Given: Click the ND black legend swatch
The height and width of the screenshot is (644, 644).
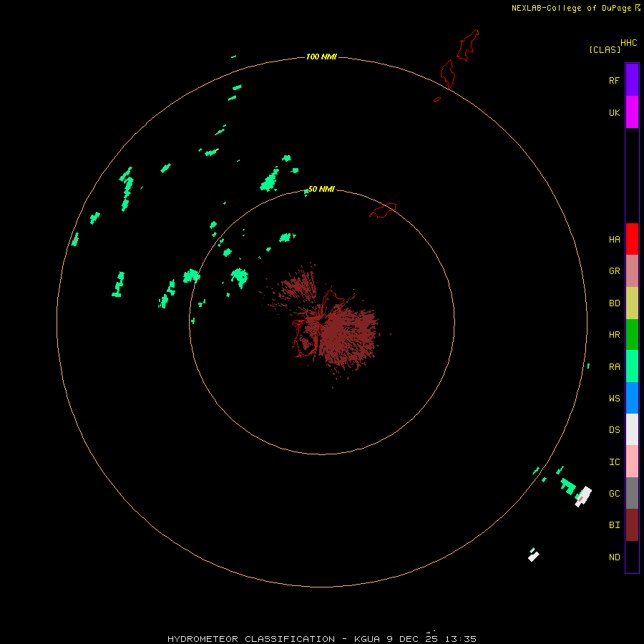Looking at the screenshot, I should pyautogui.click(x=632, y=557).
